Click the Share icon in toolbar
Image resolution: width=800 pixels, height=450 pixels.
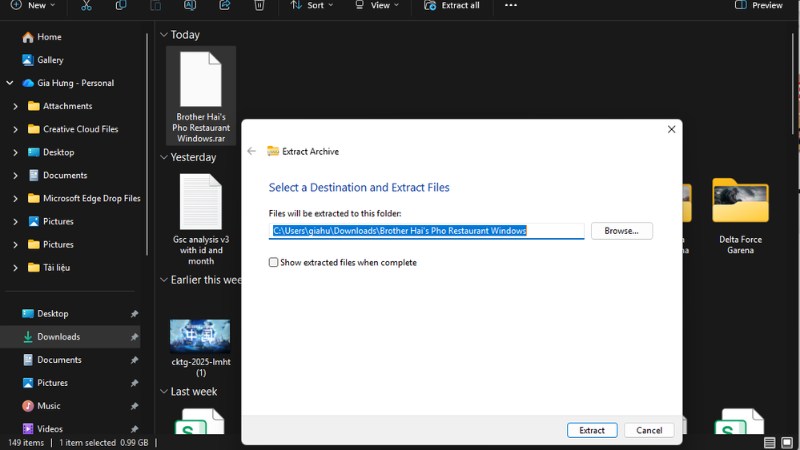coord(224,5)
